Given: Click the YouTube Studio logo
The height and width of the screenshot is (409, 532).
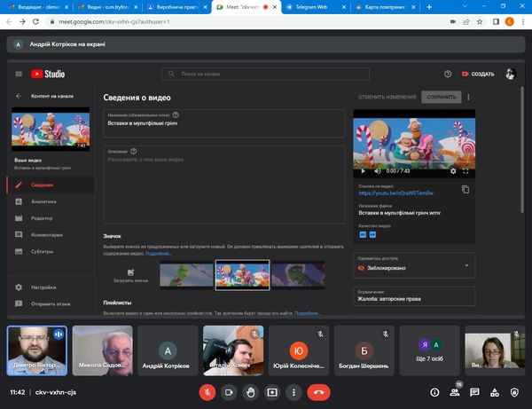Looking at the screenshot, I should 48,74.
